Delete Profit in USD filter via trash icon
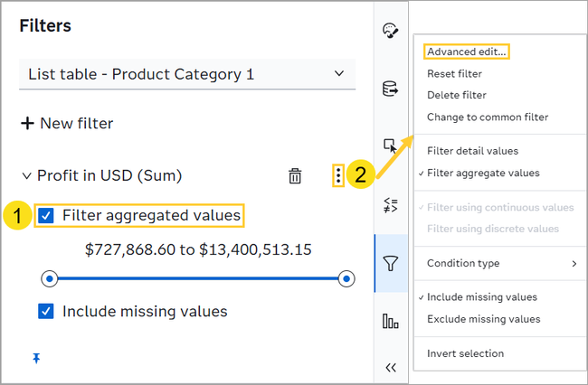Screen dimensions: 588x385 (x=295, y=175)
